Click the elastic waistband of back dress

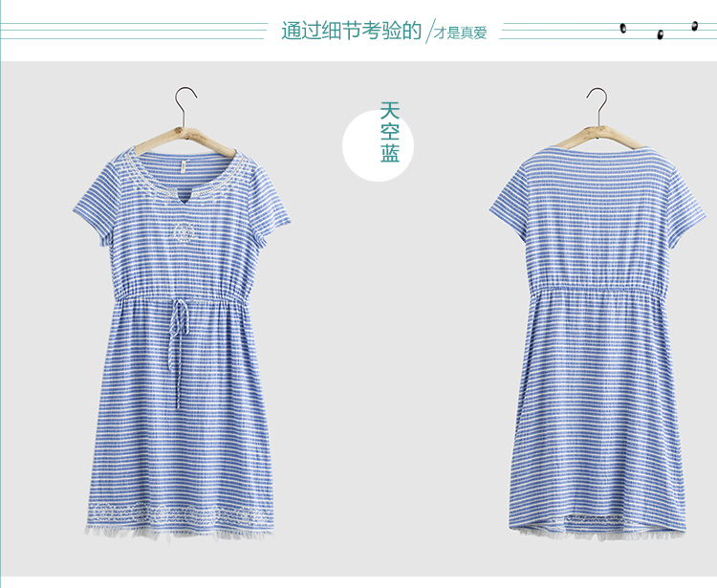pos(597,289)
